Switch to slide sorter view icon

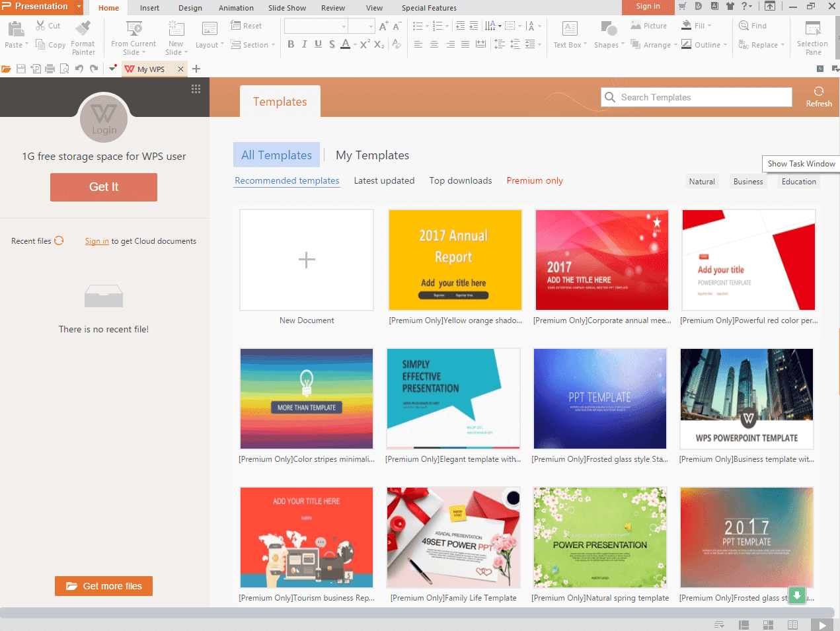click(768, 625)
